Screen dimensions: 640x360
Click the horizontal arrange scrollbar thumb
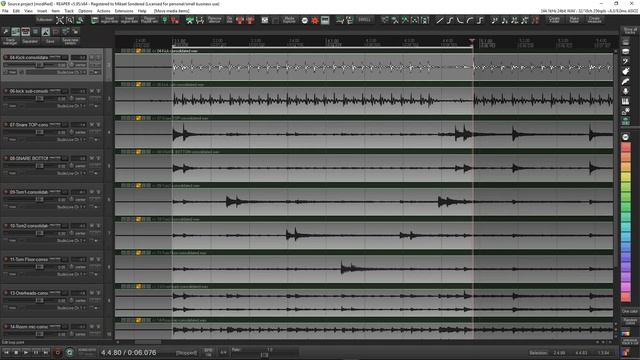[148, 342]
